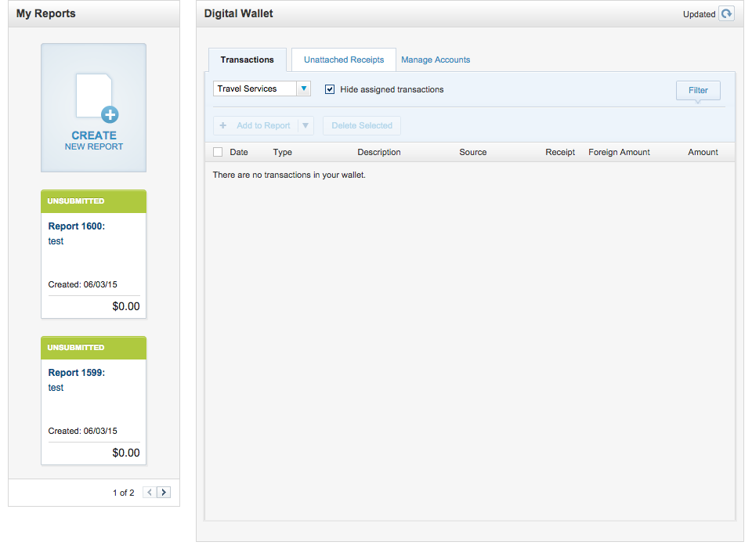Open the Filter panel
Viewport: 752px width, 560px height.
click(x=698, y=90)
